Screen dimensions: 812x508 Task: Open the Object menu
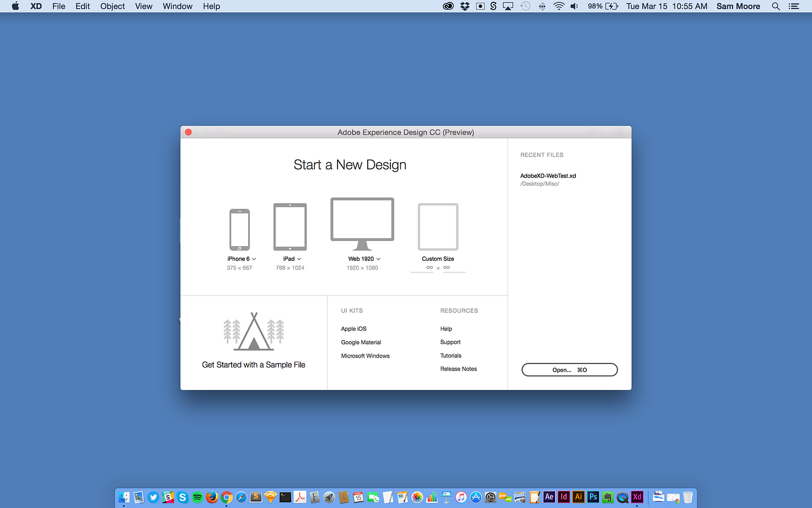click(112, 6)
